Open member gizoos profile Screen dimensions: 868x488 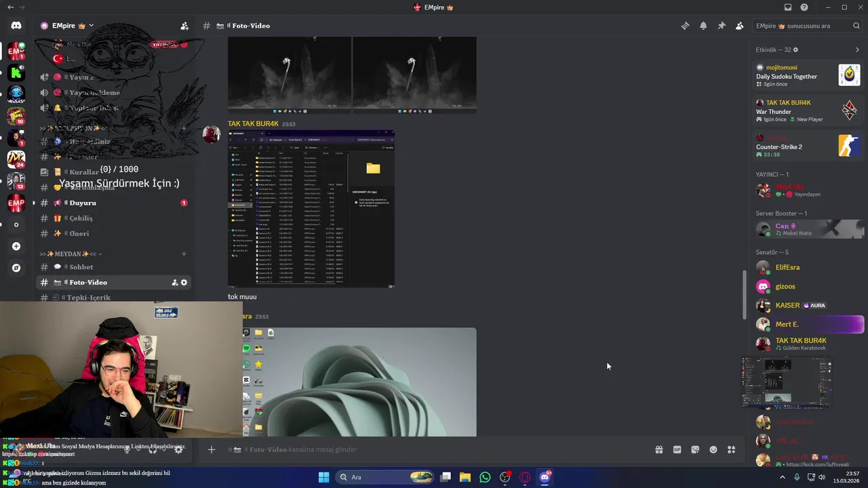tap(808, 286)
